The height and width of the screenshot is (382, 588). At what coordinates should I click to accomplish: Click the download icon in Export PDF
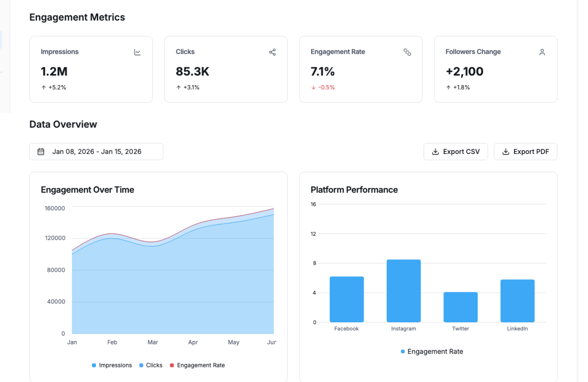(506, 152)
